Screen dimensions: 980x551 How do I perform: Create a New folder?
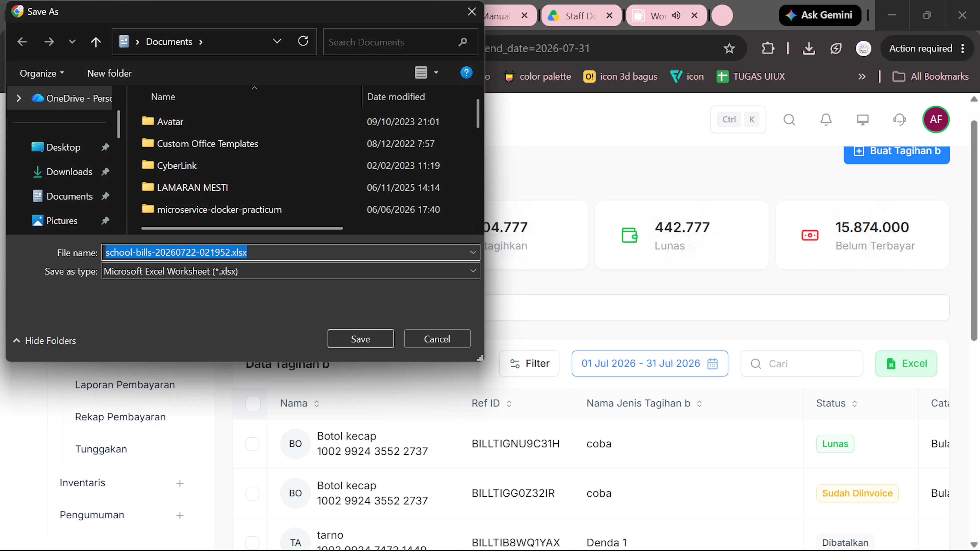tap(109, 73)
